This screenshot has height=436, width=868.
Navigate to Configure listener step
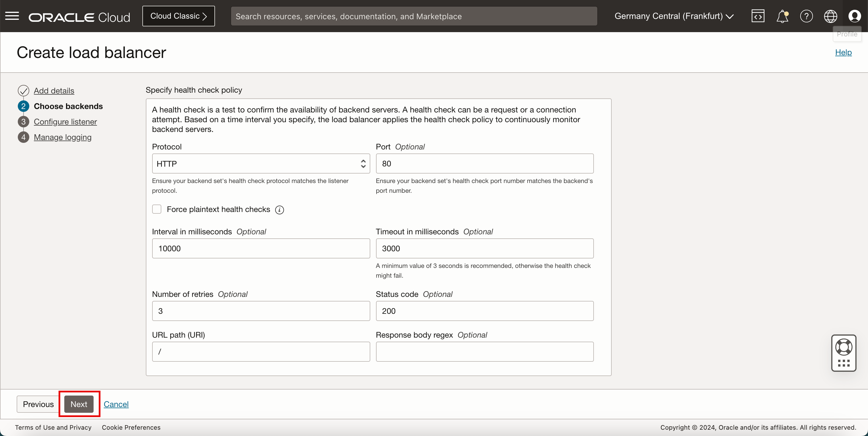click(x=65, y=121)
